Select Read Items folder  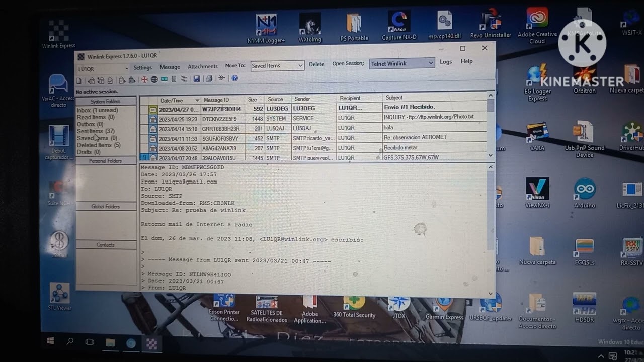[96, 117]
